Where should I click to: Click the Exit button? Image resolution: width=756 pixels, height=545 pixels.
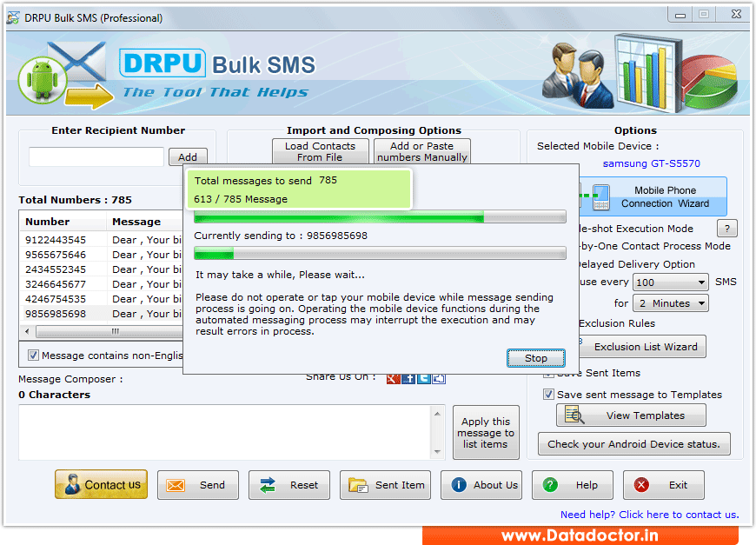tap(663, 485)
